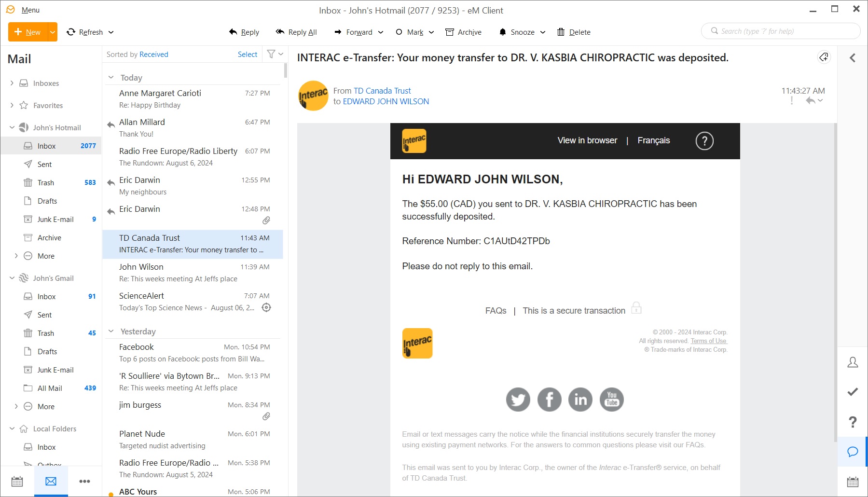Collapse the Local Folders node
This screenshot has height=497, width=868.
[x=12, y=428]
